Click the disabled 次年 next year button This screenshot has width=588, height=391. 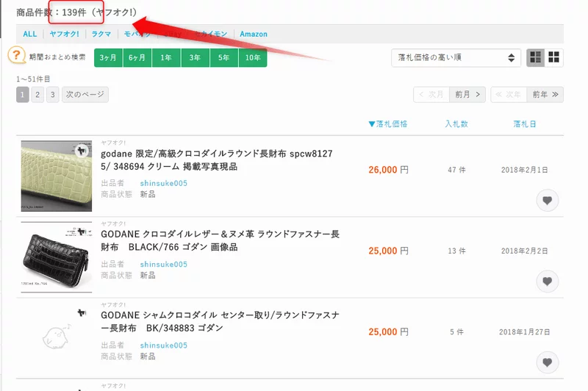point(509,95)
